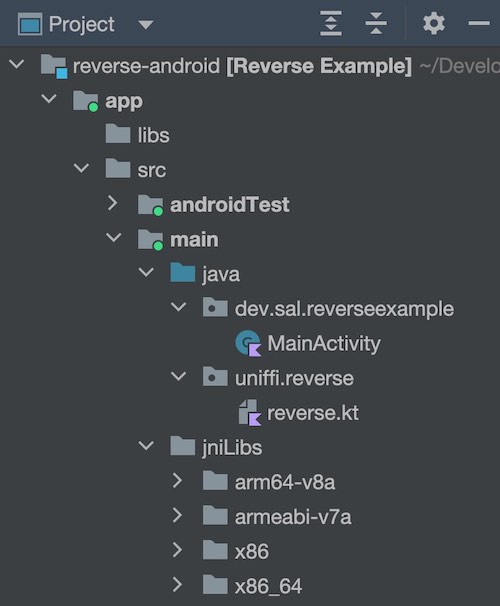Click the Project view window icon

click(x=30, y=24)
